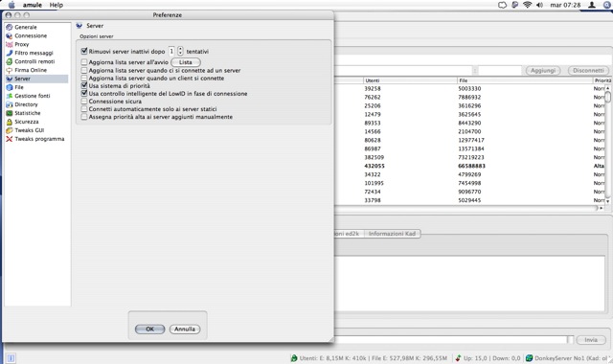Click the Aggiungi button in main window
This screenshot has height=364, width=613.
pyautogui.click(x=543, y=70)
